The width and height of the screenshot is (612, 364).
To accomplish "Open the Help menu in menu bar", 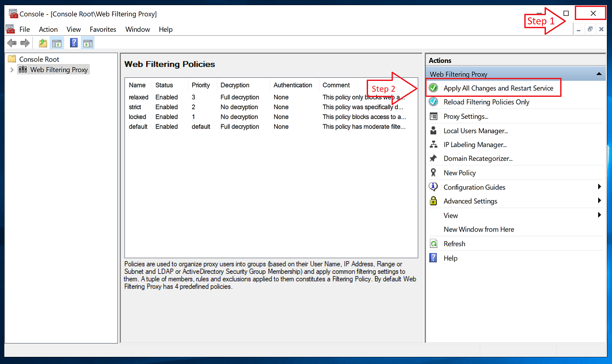I will pos(166,29).
